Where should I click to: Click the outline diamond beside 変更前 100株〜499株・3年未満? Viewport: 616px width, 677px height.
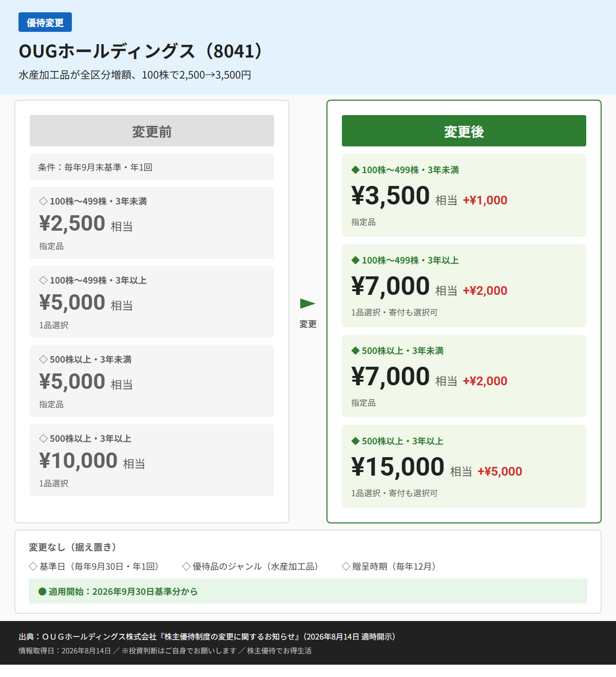click(x=43, y=201)
